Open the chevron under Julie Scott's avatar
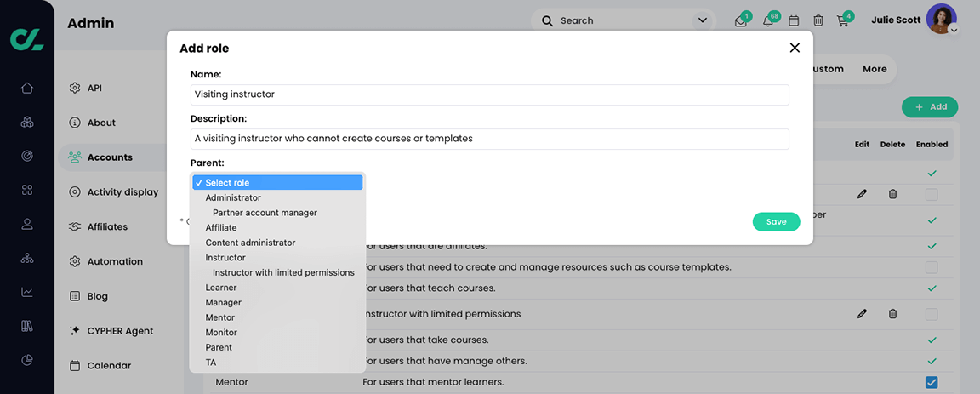 coord(953,30)
